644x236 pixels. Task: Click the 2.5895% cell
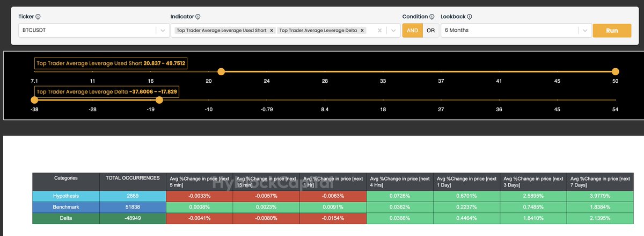tap(533, 196)
